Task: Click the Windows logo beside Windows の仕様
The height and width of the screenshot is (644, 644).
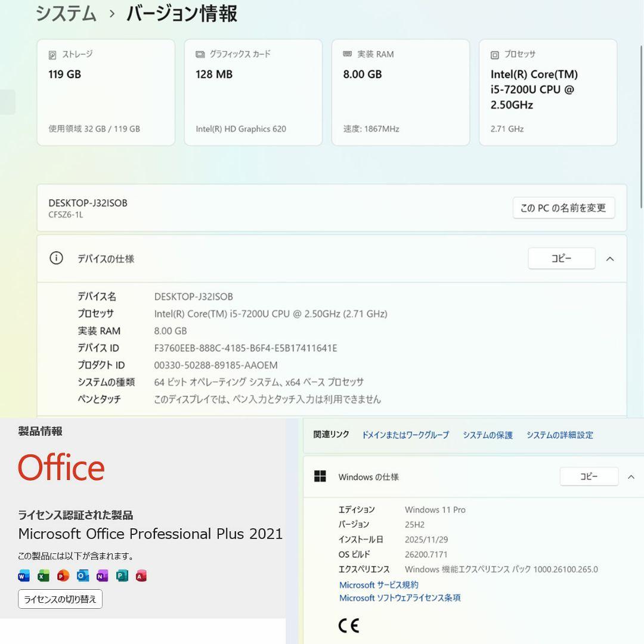Action: coord(320,476)
